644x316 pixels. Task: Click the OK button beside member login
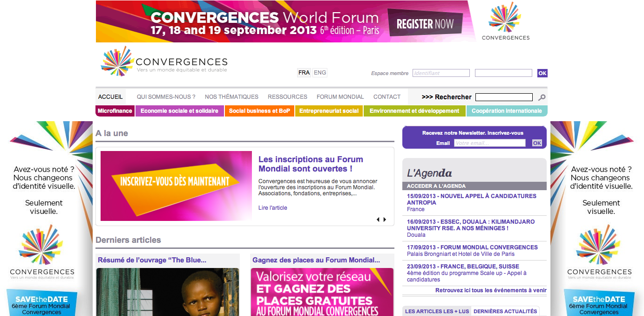pyautogui.click(x=542, y=73)
